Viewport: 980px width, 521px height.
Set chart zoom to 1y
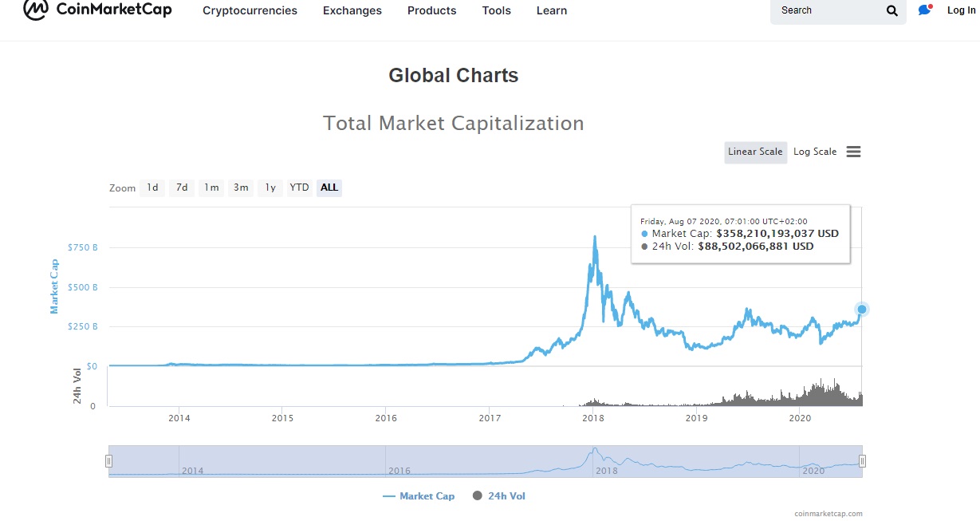point(270,187)
